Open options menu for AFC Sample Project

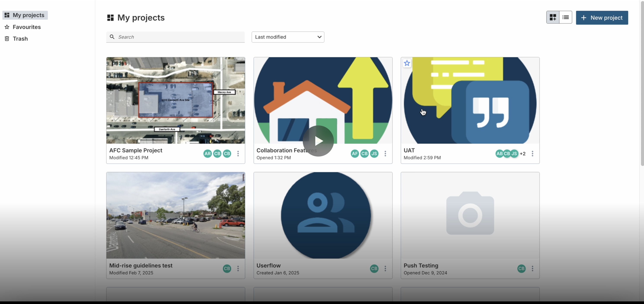[238, 154]
